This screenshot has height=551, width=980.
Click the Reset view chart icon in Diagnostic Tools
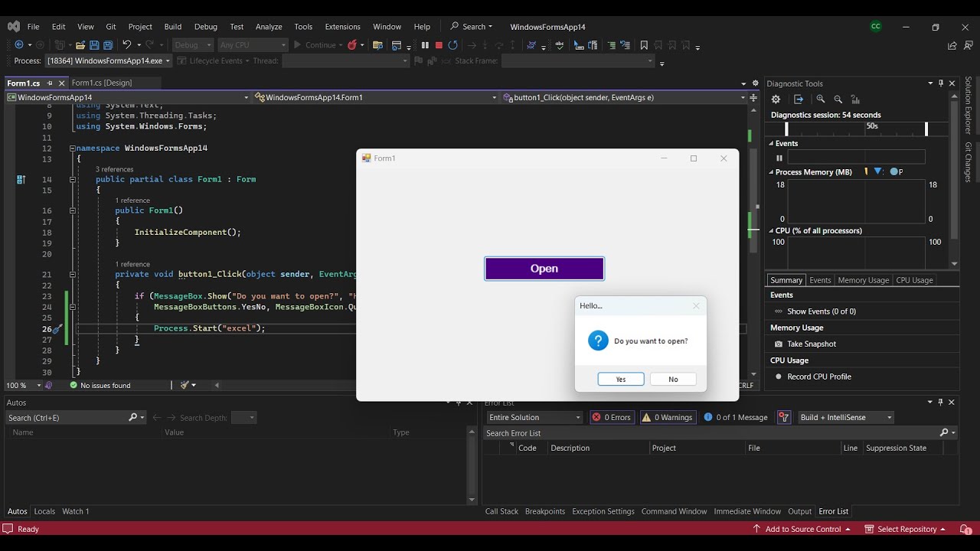click(x=855, y=99)
